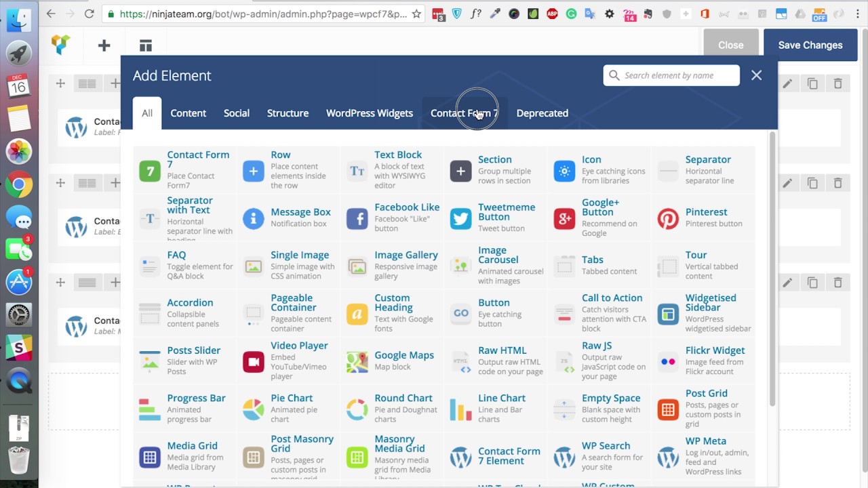Add the Contact Form 7 Element item
868x488 pixels.
(x=496, y=457)
